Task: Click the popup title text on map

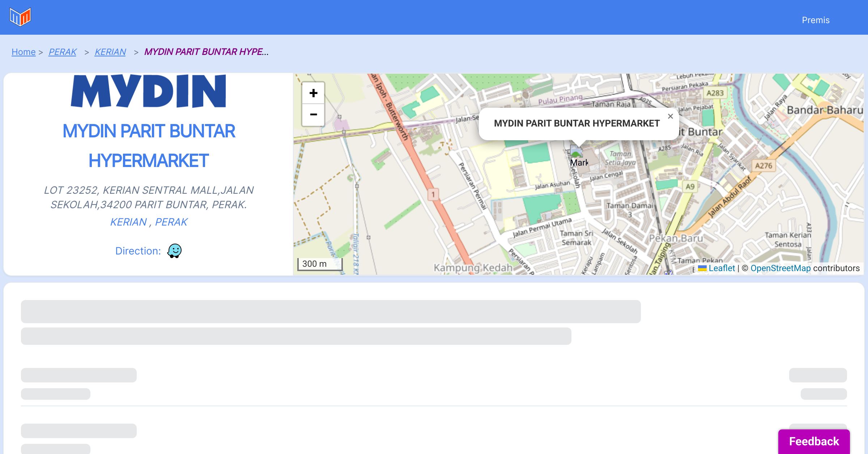Action: pyautogui.click(x=576, y=124)
